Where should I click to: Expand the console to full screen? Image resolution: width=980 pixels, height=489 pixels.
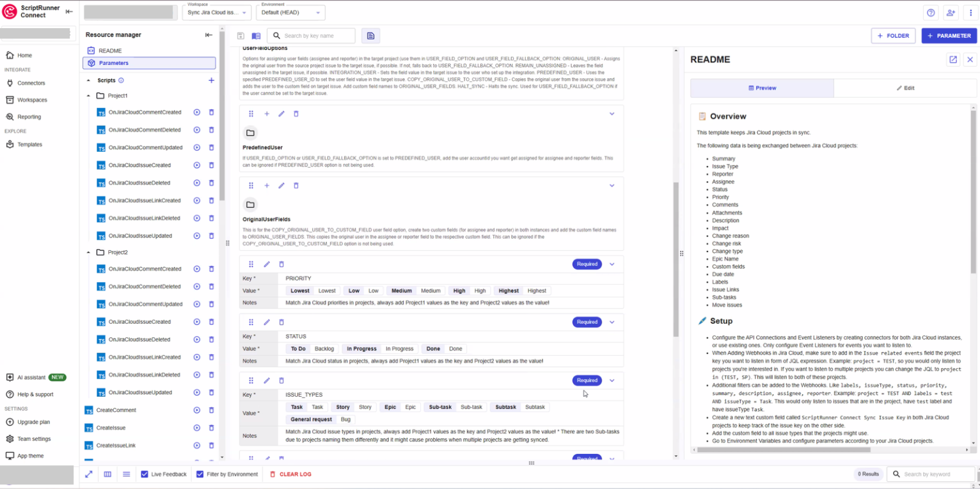tap(89, 474)
